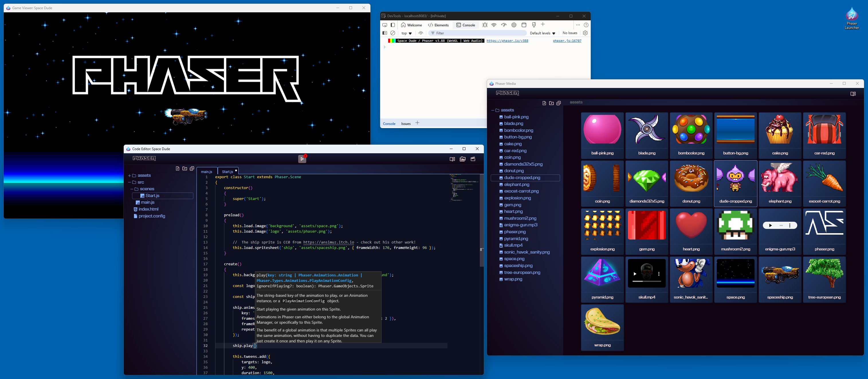Open documentation book icon in Code Editor
This screenshot has height=379, width=868.
452,159
